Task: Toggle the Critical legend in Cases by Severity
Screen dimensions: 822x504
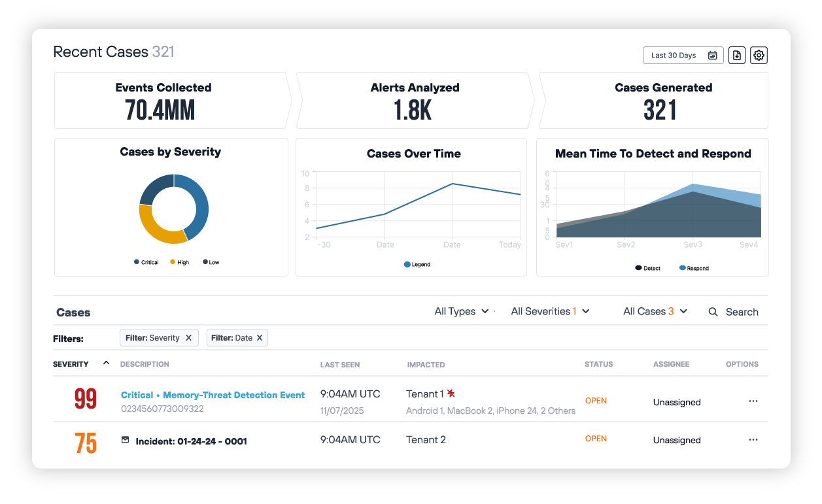Action: point(145,261)
